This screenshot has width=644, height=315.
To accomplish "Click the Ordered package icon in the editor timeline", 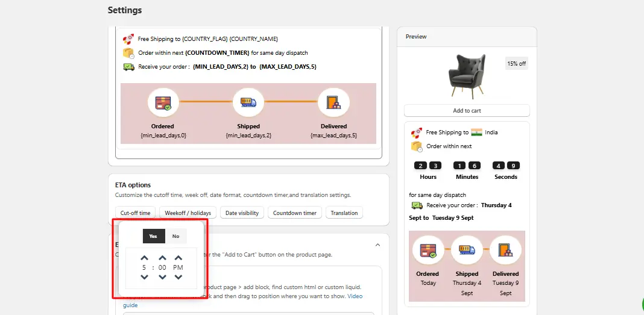I will [163, 102].
